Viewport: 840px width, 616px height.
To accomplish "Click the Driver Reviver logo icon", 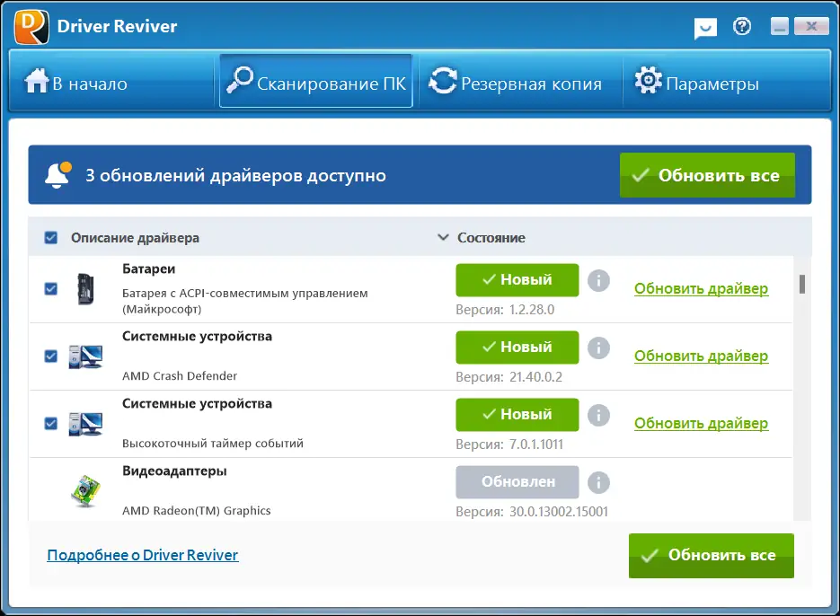I will coord(31,27).
